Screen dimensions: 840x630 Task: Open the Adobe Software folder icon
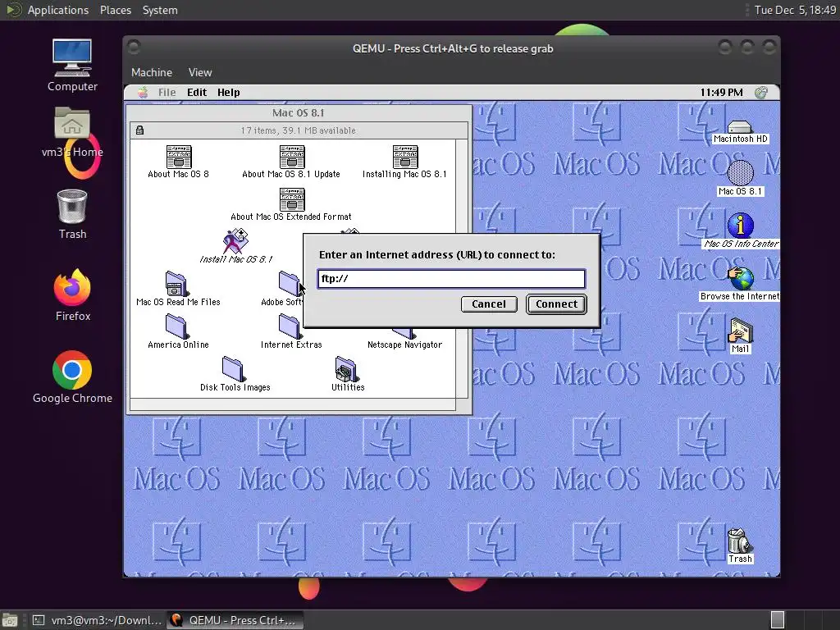click(290, 284)
